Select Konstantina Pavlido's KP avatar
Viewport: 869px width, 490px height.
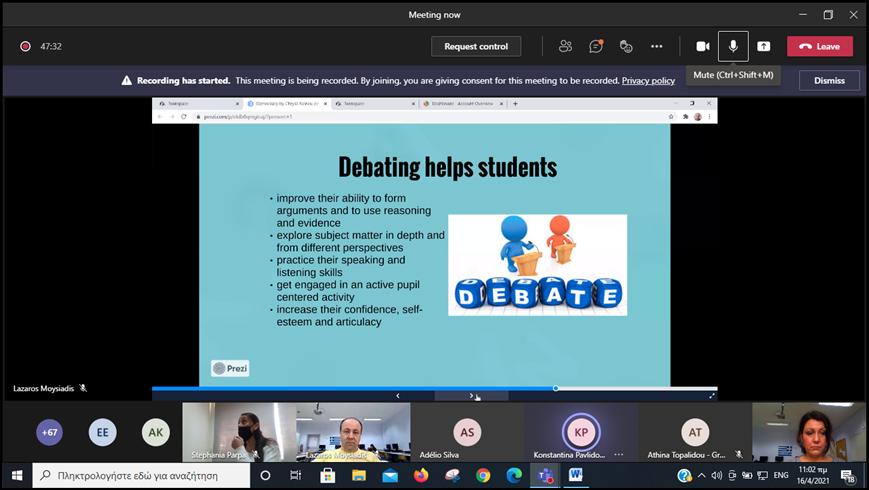[x=581, y=432]
